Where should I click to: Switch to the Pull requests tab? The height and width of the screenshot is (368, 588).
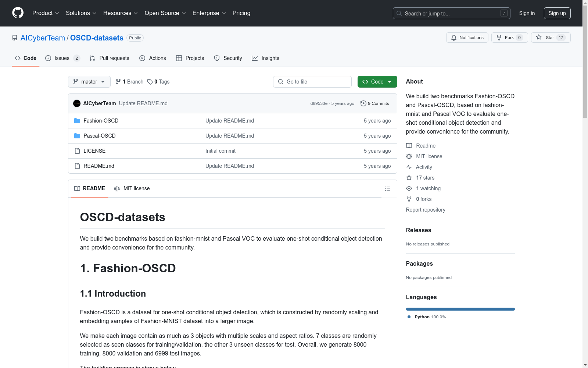coord(109,58)
